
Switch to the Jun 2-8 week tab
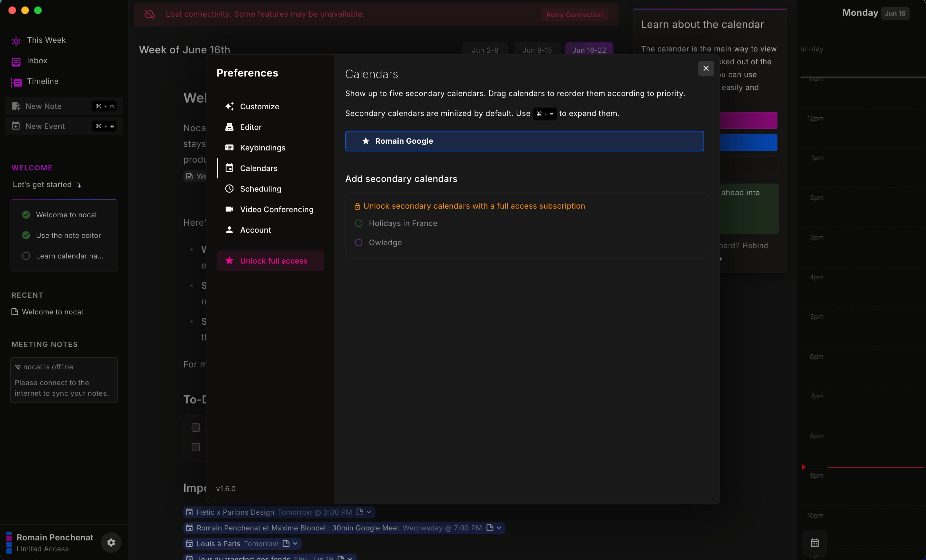pos(485,50)
